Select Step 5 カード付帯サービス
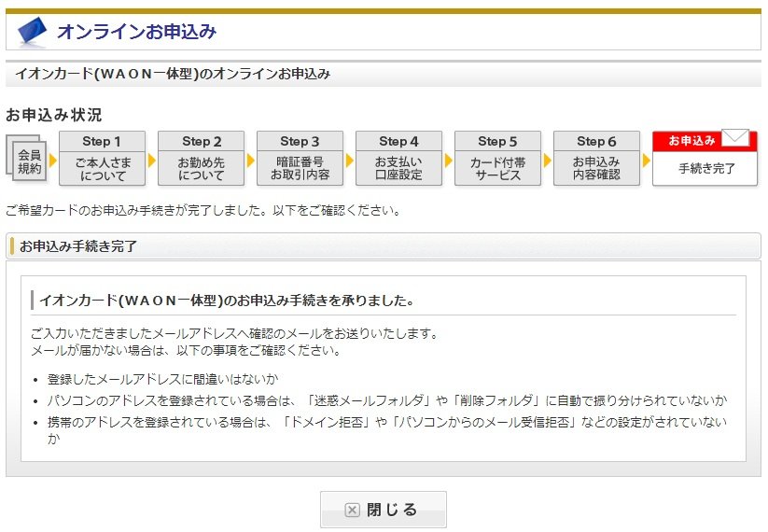The height and width of the screenshot is (532, 768). tap(497, 159)
